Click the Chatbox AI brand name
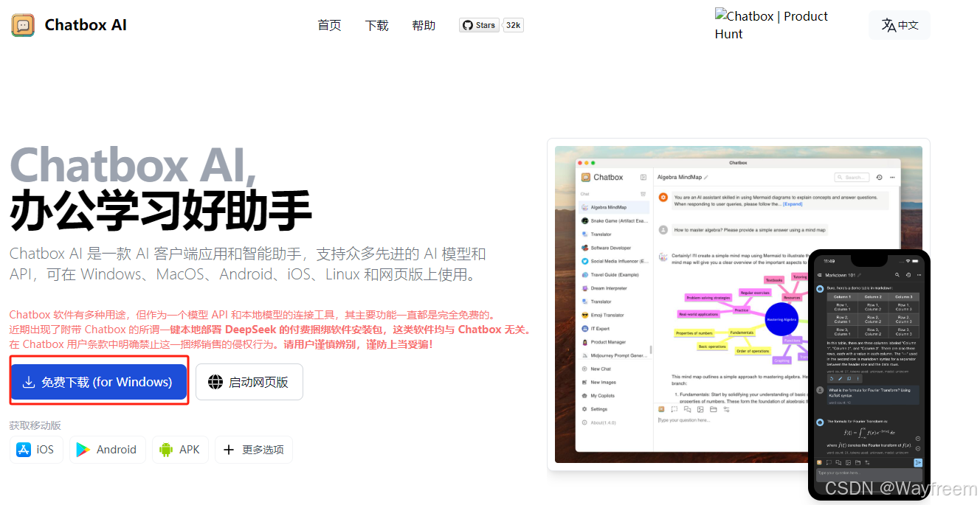 pos(86,25)
